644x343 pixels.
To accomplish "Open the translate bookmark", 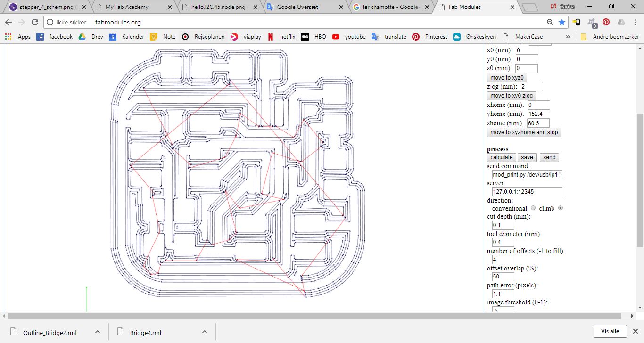I will pos(389,37).
